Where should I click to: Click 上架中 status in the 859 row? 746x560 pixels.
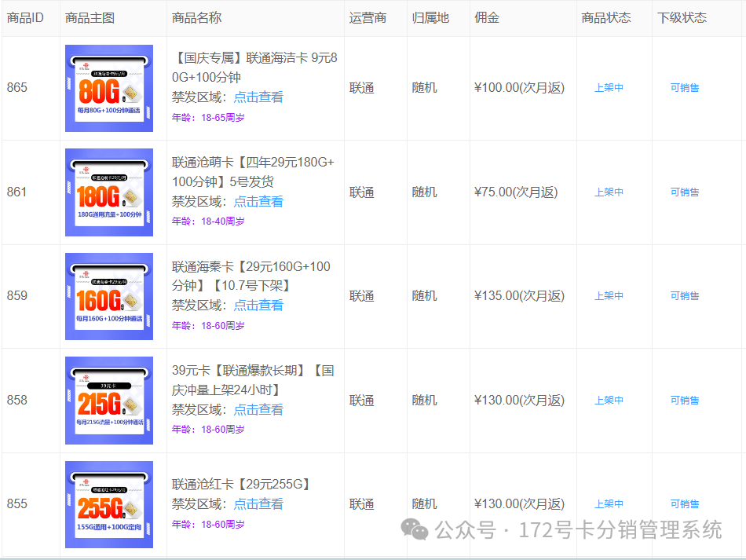[609, 296]
